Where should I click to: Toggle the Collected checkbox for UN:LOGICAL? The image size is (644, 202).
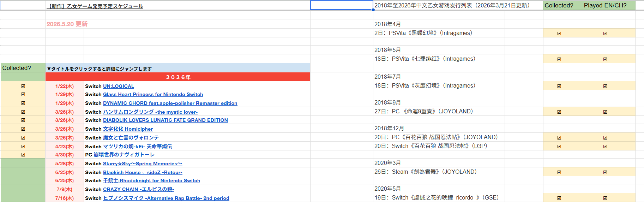coord(23,86)
